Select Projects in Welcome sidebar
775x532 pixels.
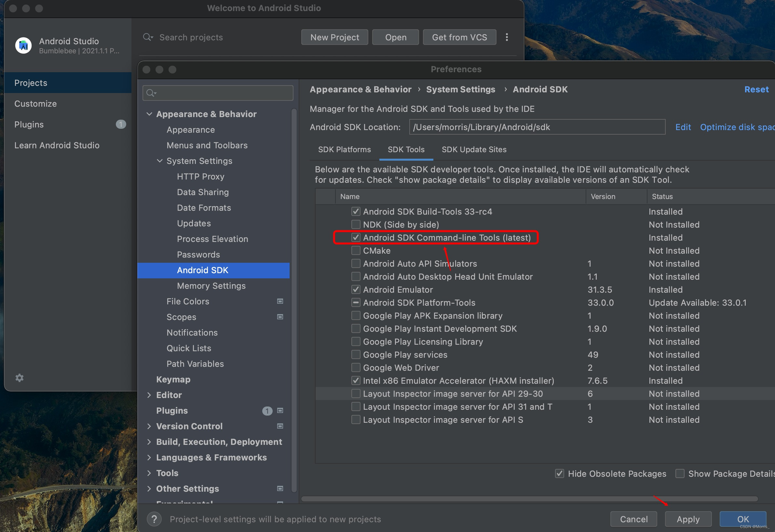pyautogui.click(x=68, y=83)
